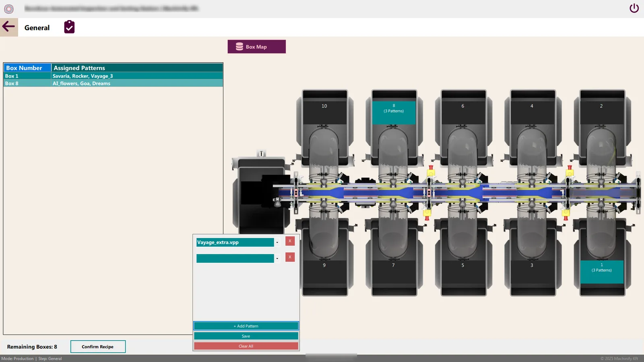Select box 7 on the machine map
This screenshot has height=362, width=644.
(394, 272)
